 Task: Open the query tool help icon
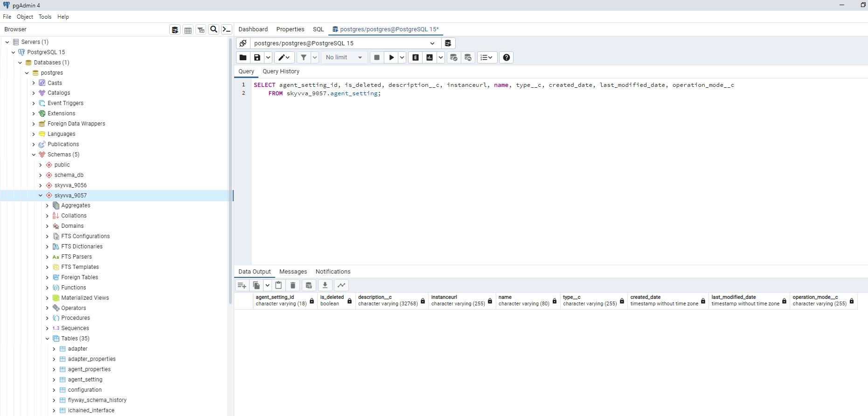[507, 57]
